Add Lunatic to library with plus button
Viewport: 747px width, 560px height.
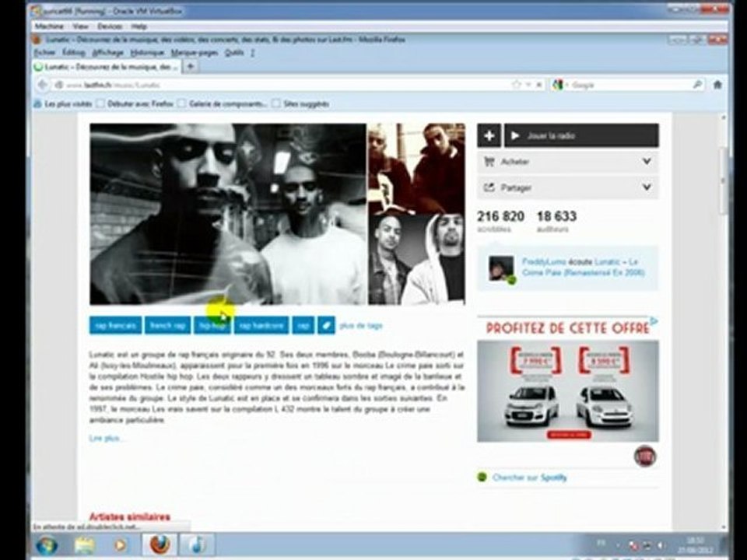pos(489,135)
